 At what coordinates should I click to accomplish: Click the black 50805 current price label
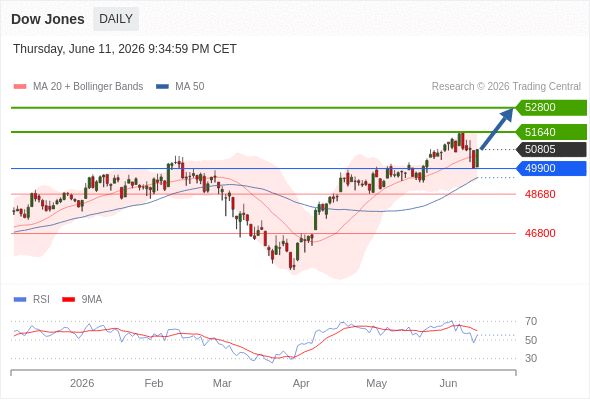pyautogui.click(x=551, y=149)
